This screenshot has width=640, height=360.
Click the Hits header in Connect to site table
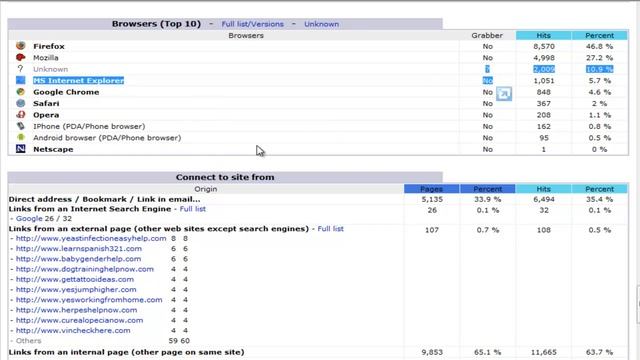543,189
